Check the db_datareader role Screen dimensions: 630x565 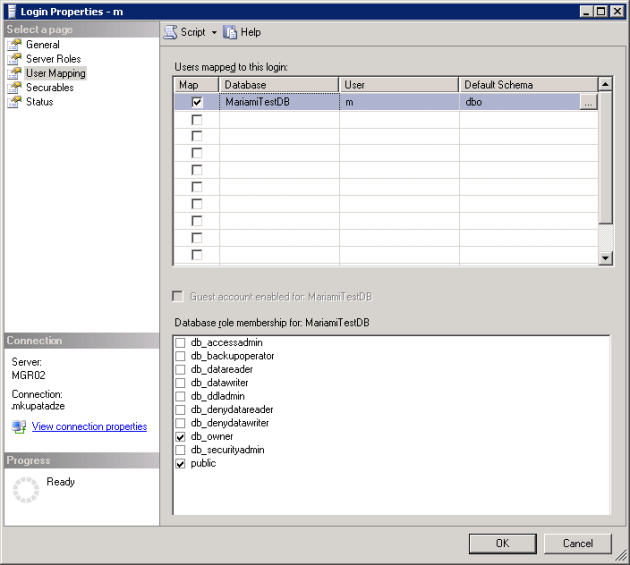point(180,369)
